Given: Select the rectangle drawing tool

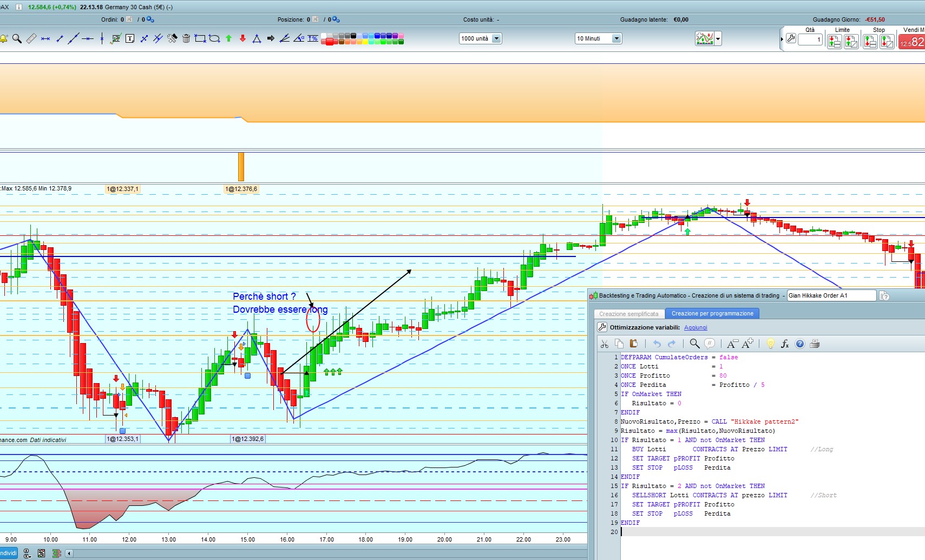Looking at the screenshot, I should (x=200, y=38).
